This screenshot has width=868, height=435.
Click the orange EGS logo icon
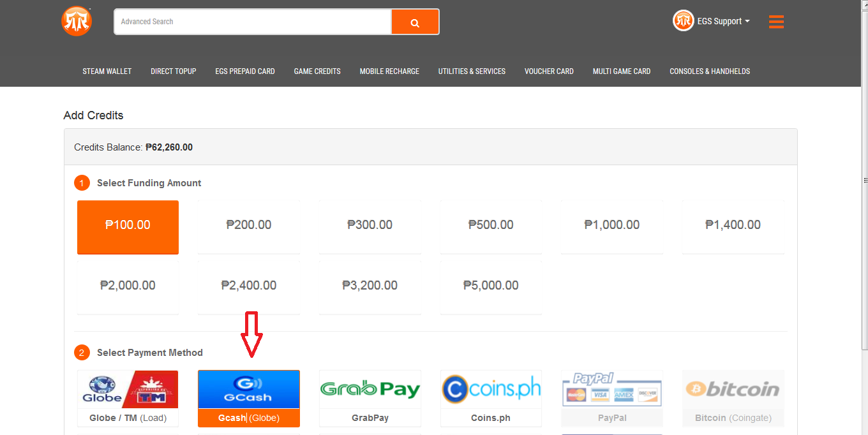77,22
